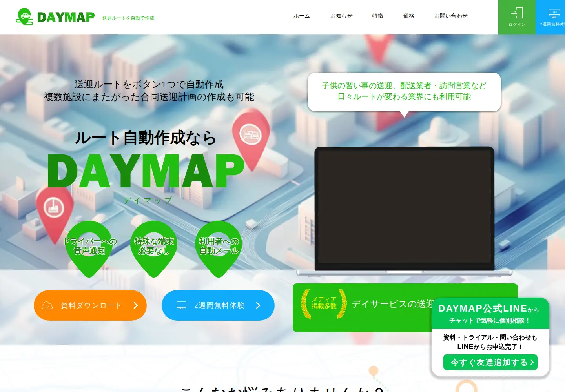Click the 利用者への自動メール green pin
Image resolution: width=565 pixels, height=392 pixels.
219,249
